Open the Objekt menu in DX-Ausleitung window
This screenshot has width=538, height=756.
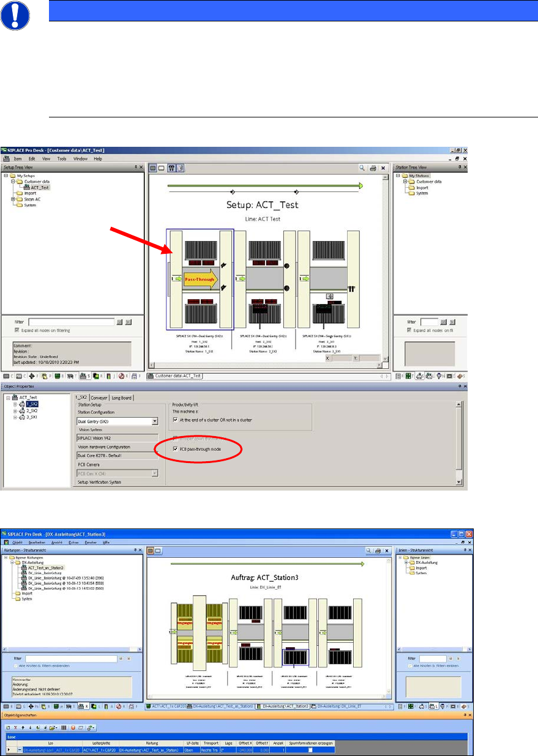click(18, 541)
